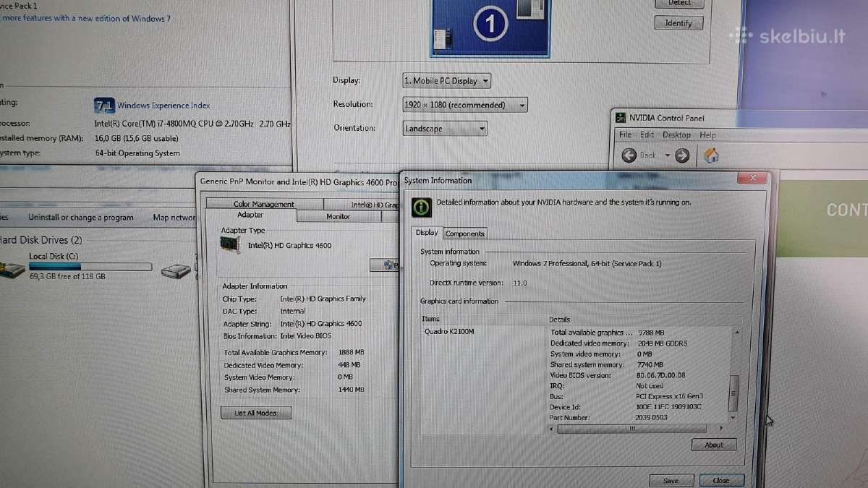The width and height of the screenshot is (868, 488).
Task: Select Quadro K2100M in the Items list
Action: pos(449,331)
